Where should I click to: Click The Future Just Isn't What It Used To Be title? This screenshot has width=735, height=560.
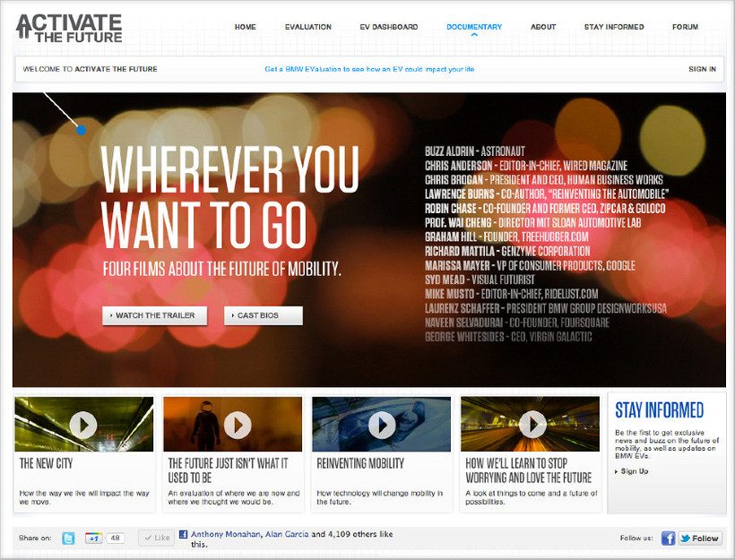click(228, 470)
